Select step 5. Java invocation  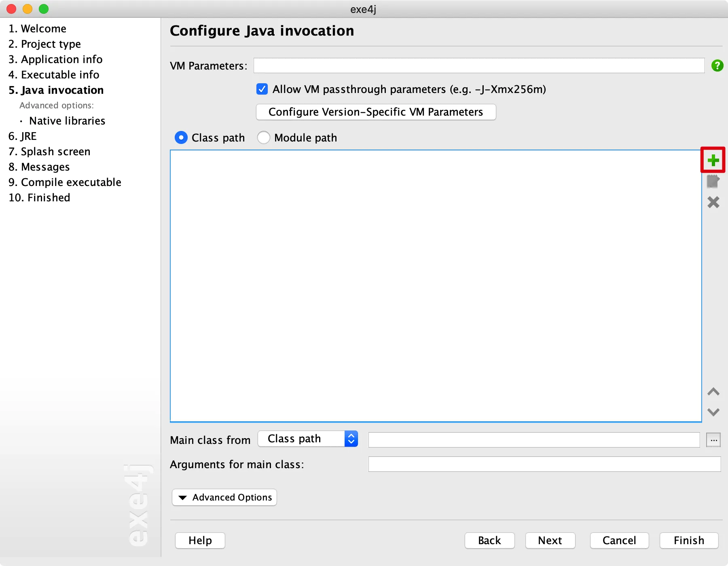(56, 90)
